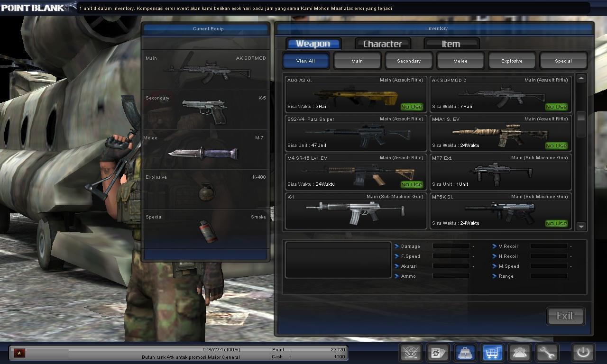Select M4A1 S. EV weapon image
607x364 pixels.
pyautogui.click(x=500, y=135)
